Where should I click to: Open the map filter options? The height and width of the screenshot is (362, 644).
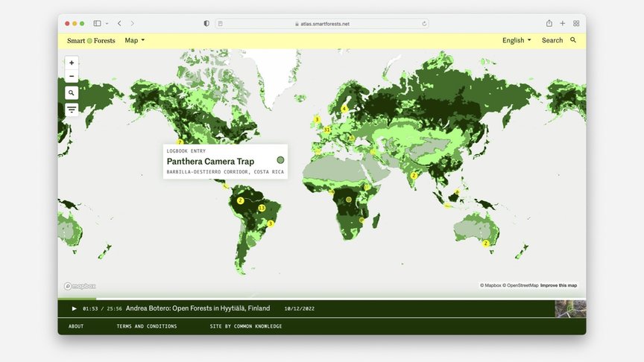[x=72, y=109]
